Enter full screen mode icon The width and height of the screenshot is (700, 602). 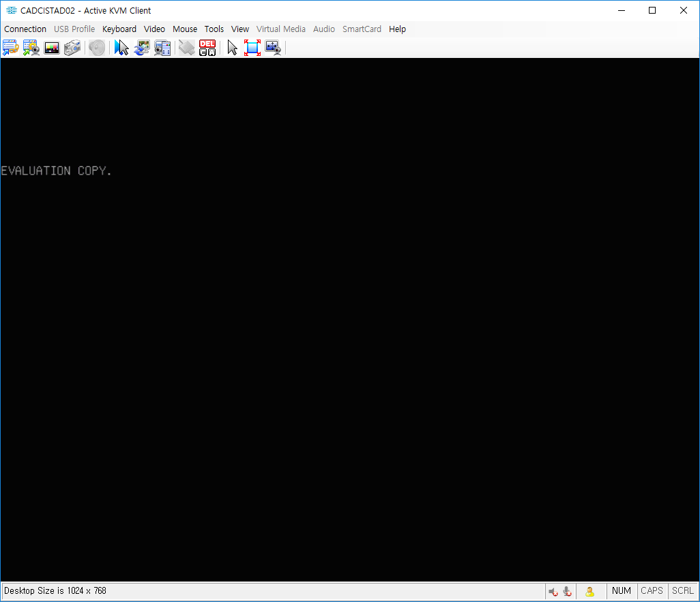click(x=252, y=47)
